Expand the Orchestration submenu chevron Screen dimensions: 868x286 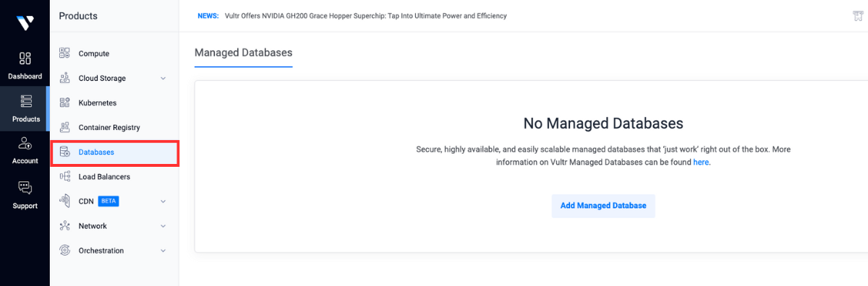tap(163, 251)
